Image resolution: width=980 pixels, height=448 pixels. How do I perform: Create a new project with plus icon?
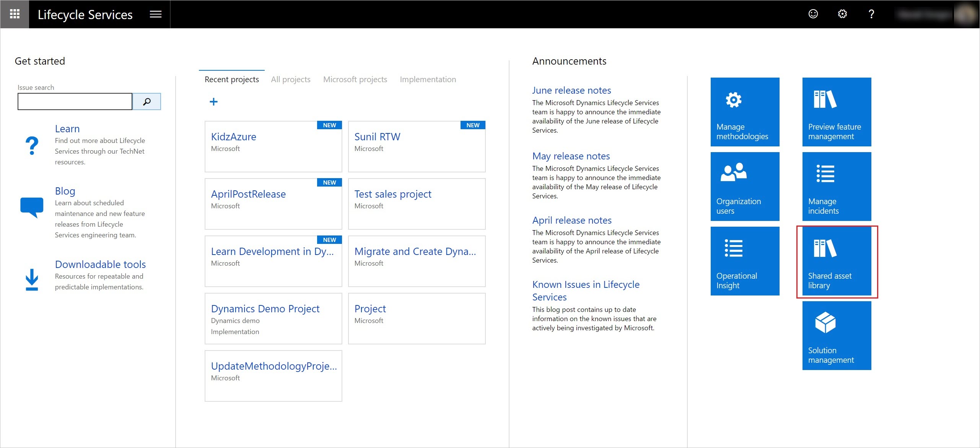(214, 101)
